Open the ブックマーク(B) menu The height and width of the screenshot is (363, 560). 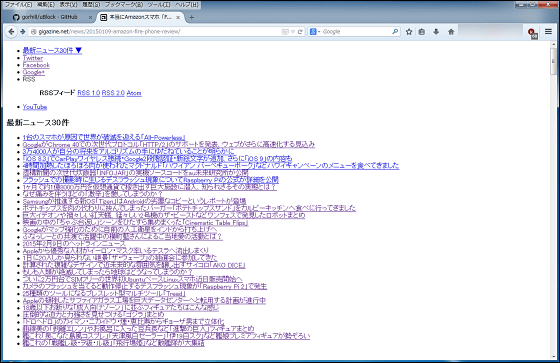[x=124, y=5]
